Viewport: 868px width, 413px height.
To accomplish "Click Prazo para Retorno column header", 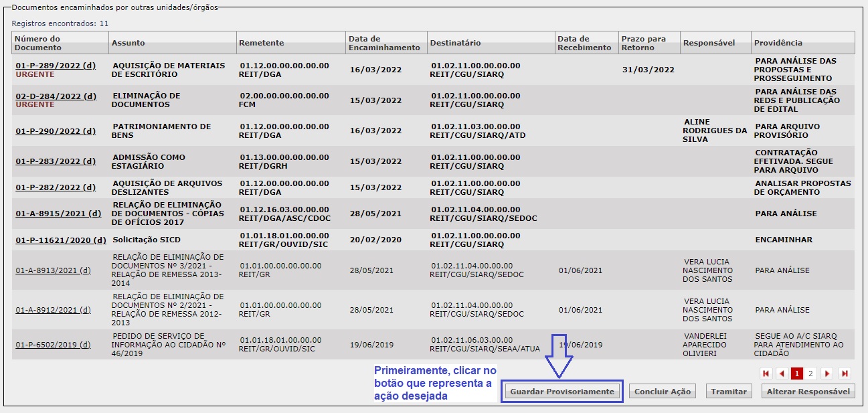I will (x=648, y=43).
